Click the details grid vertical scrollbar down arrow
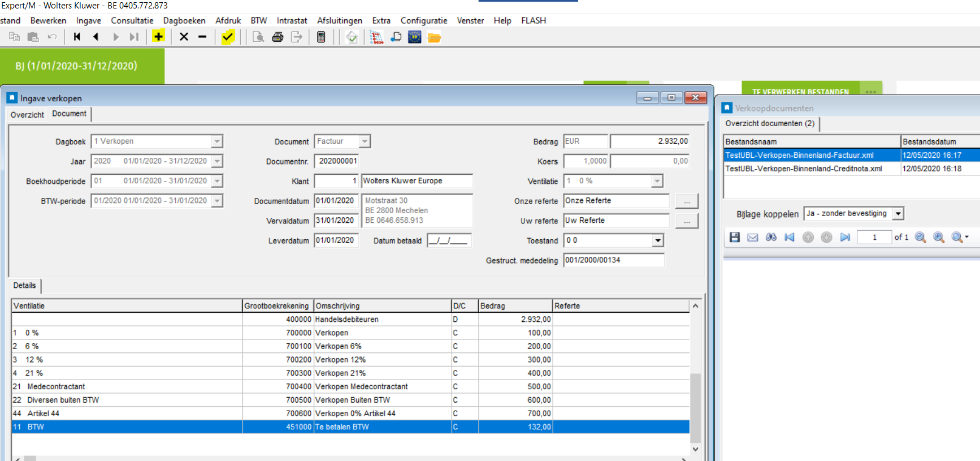 click(696, 449)
